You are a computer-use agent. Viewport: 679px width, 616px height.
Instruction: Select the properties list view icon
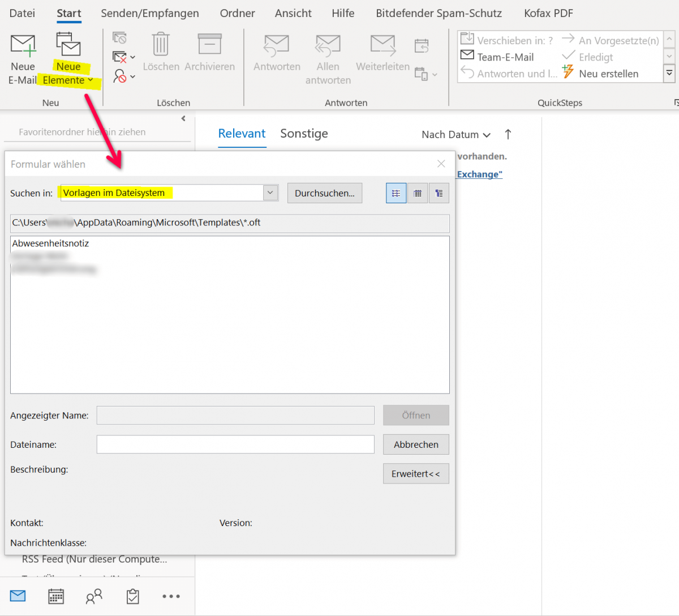point(439,192)
